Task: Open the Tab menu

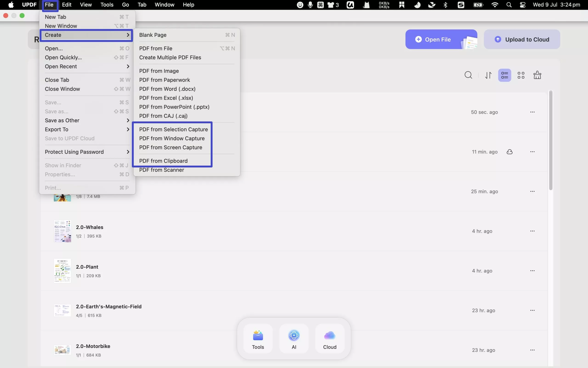Action: click(x=142, y=5)
